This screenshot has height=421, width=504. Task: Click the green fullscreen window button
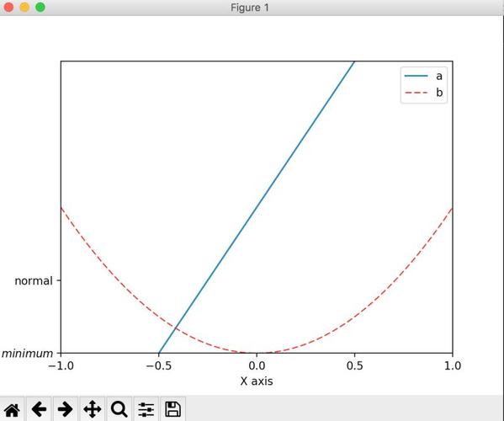point(40,7)
